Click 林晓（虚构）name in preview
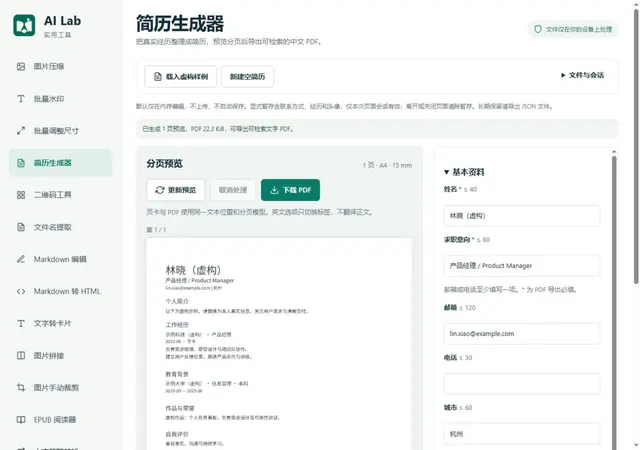 [x=193, y=270]
